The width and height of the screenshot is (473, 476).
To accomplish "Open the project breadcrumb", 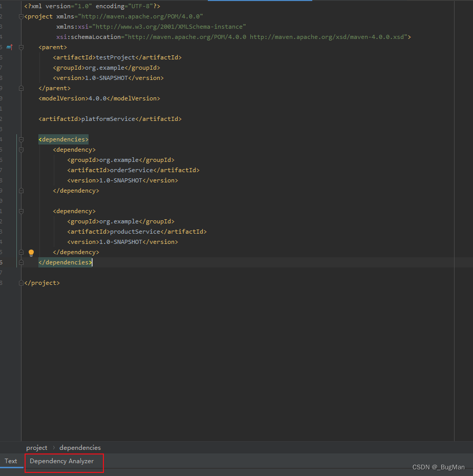I will point(37,448).
